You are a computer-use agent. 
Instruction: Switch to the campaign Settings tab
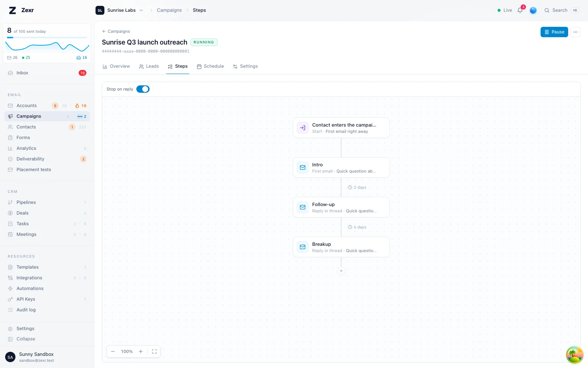[245, 66]
